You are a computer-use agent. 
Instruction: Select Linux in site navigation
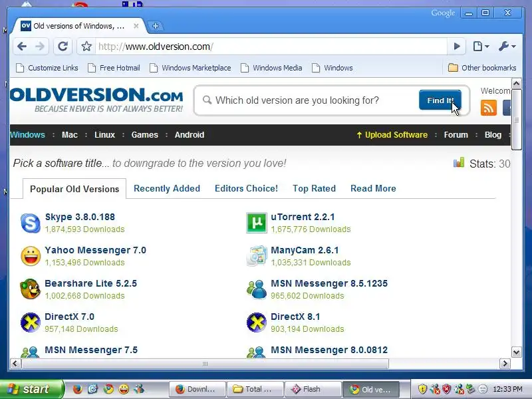coord(104,135)
